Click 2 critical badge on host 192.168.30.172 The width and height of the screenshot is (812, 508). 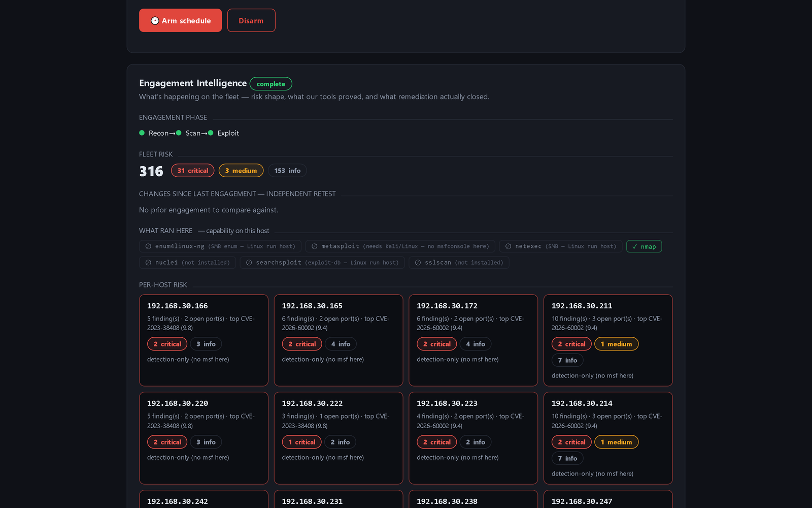(x=436, y=344)
